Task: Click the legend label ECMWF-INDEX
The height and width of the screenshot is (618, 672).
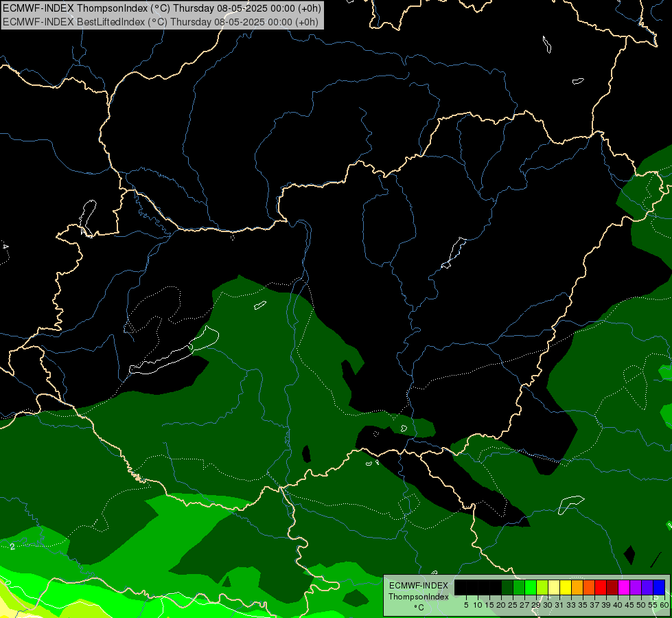Action: tap(419, 586)
